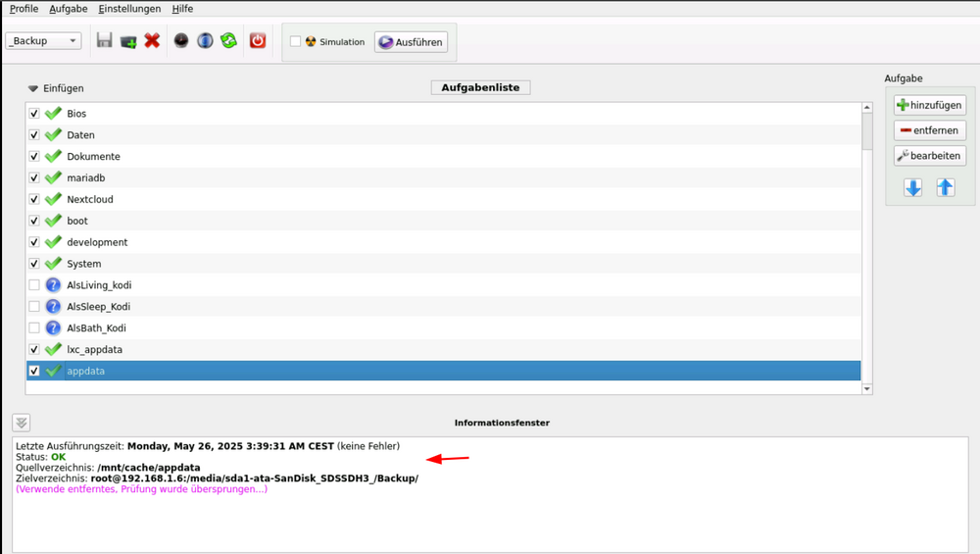Screen dimensions: 980x554
Task: Click green checkmark icon for Nextcloud
Action: [53, 199]
